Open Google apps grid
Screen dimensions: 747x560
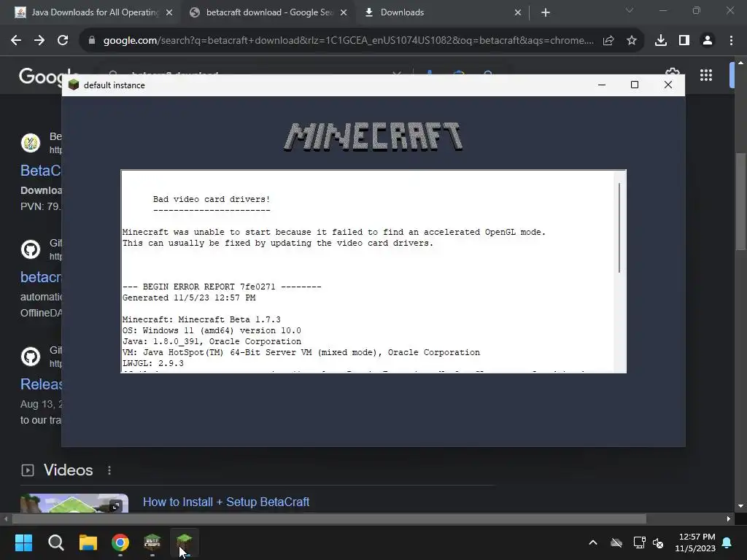point(706,75)
